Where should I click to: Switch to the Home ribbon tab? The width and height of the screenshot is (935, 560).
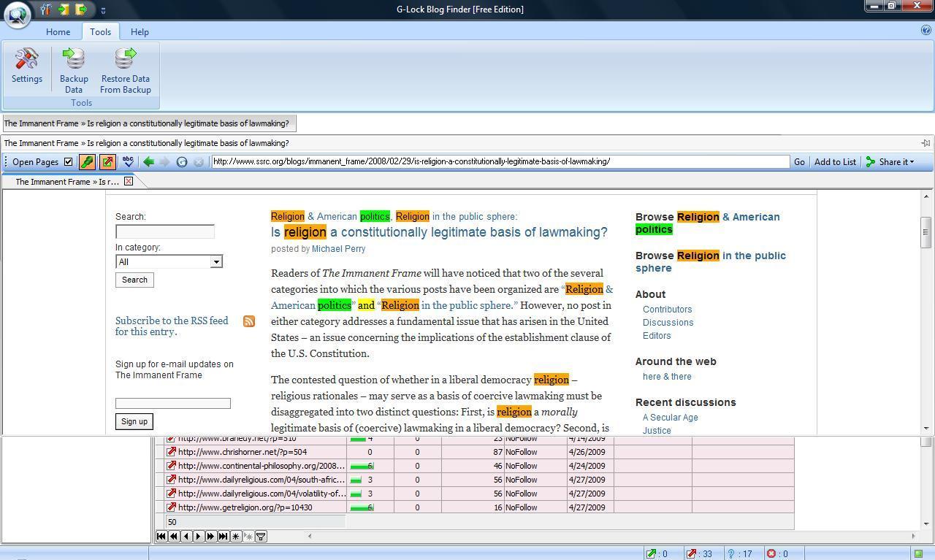(58, 32)
